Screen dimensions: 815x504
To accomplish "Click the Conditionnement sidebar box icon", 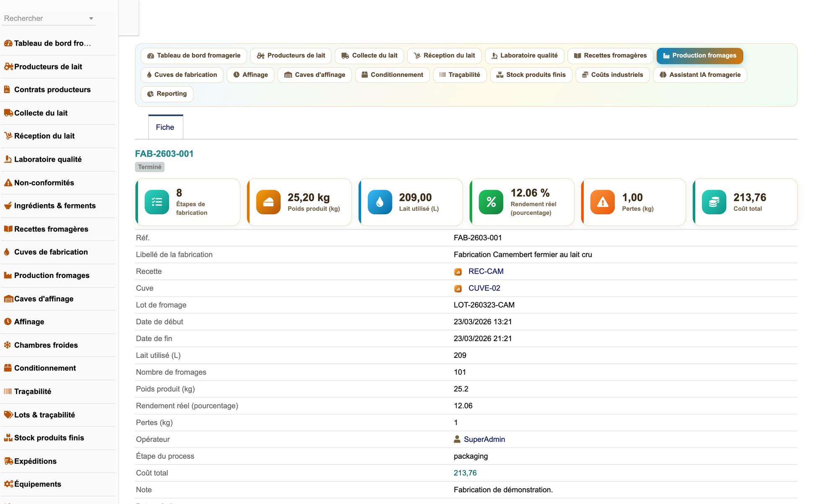I will click(x=8, y=368).
